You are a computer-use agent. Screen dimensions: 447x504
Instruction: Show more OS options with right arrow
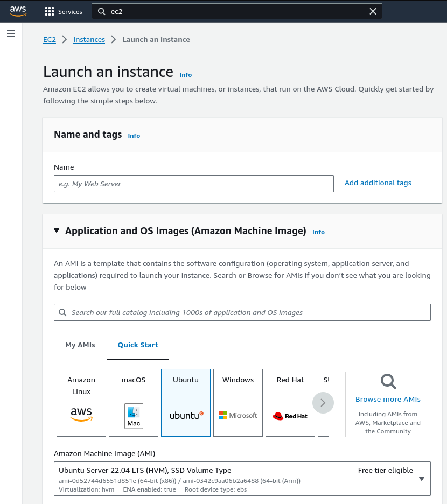[x=323, y=403]
